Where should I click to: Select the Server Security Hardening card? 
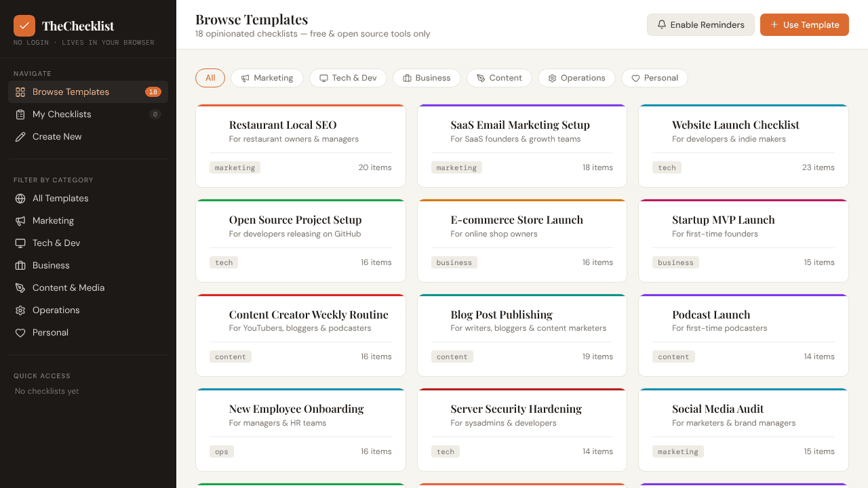click(x=522, y=430)
